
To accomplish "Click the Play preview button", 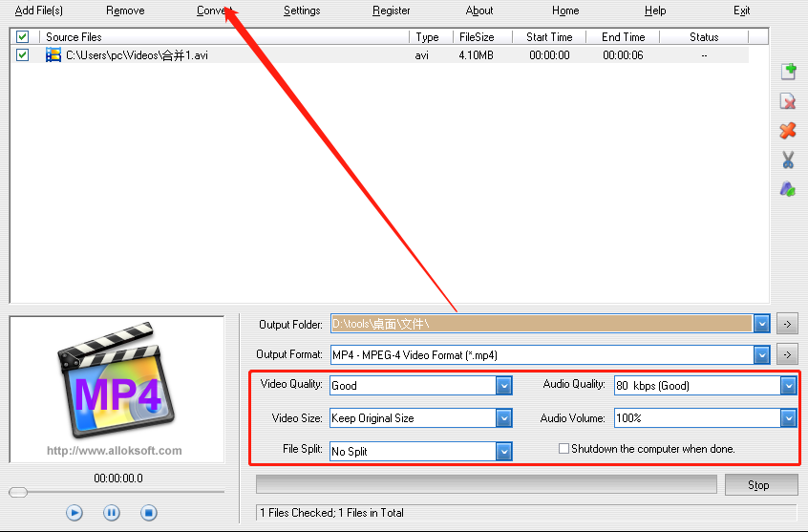I will (x=74, y=512).
